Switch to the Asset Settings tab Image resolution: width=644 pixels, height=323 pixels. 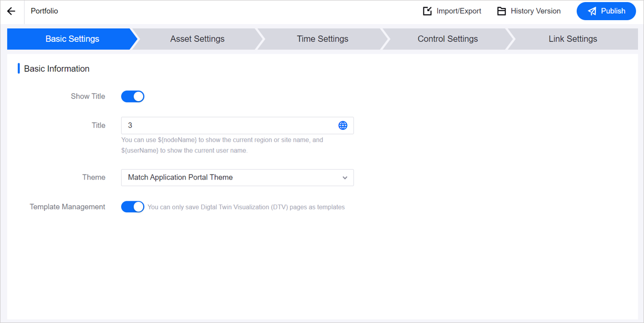coord(197,39)
